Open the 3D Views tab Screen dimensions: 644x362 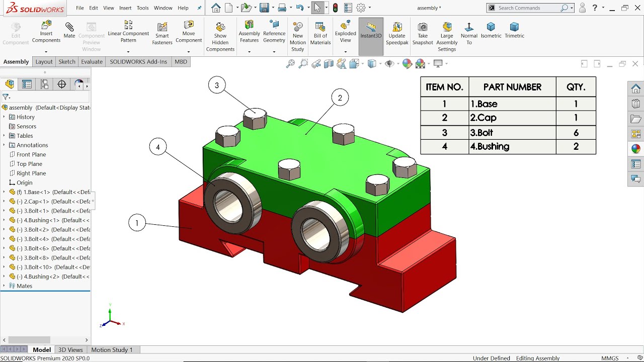point(70,350)
